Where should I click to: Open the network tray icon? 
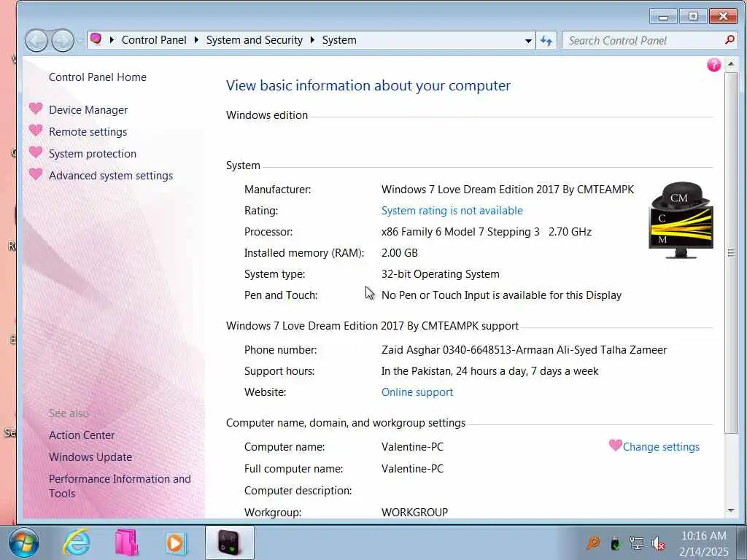(x=636, y=542)
